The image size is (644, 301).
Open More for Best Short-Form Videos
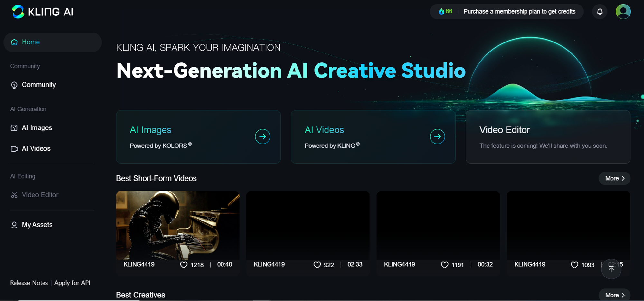coord(614,178)
